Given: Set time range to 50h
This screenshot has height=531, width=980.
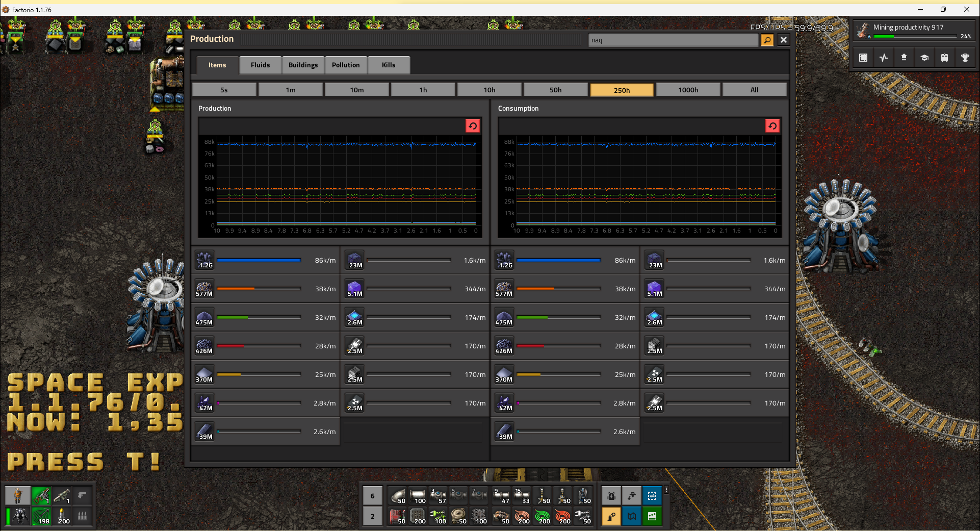Looking at the screenshot, I should tap(556, 90).
